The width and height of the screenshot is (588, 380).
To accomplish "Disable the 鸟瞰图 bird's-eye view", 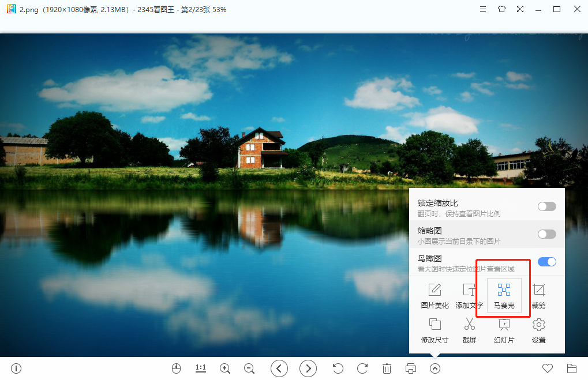I will pyautogui.click(x=546, y=262).
